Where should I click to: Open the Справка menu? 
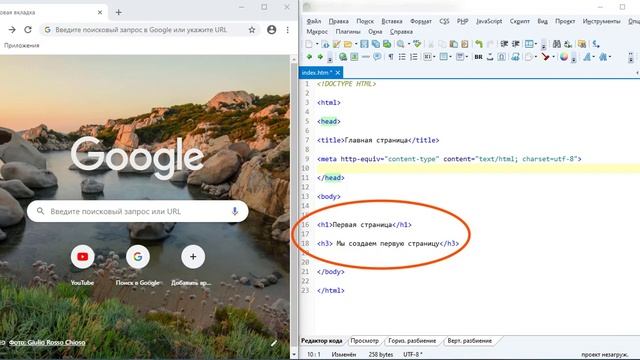pos(401,31)
